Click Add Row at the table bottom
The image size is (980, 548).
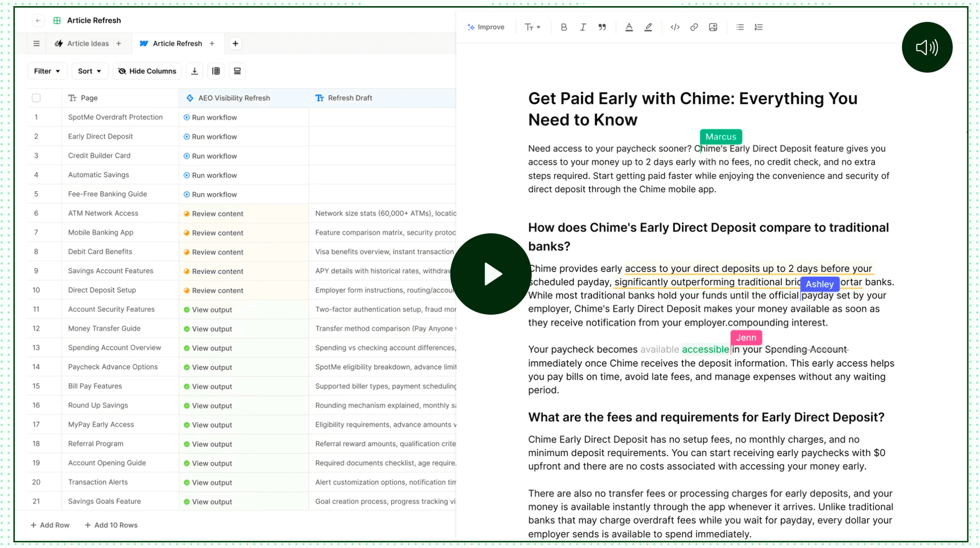[x=50, y=525]
